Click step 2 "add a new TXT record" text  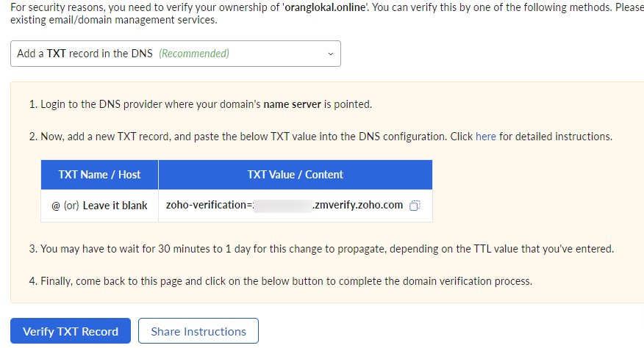132,137
